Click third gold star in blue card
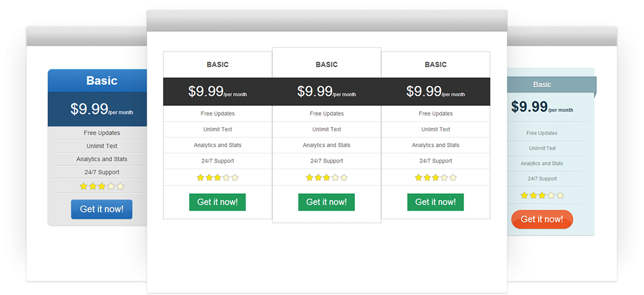 [x=102, y=186]
